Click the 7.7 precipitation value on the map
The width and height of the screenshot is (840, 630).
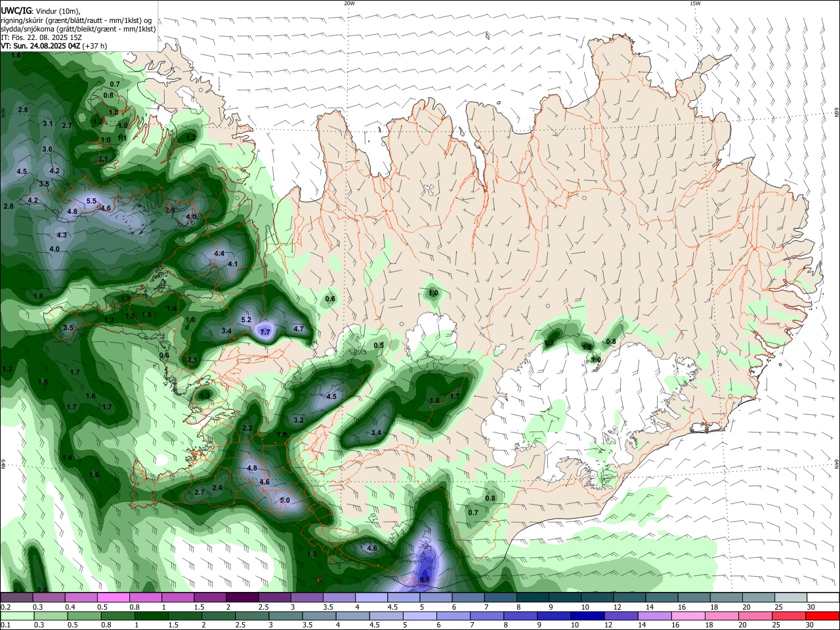point(265,333)
